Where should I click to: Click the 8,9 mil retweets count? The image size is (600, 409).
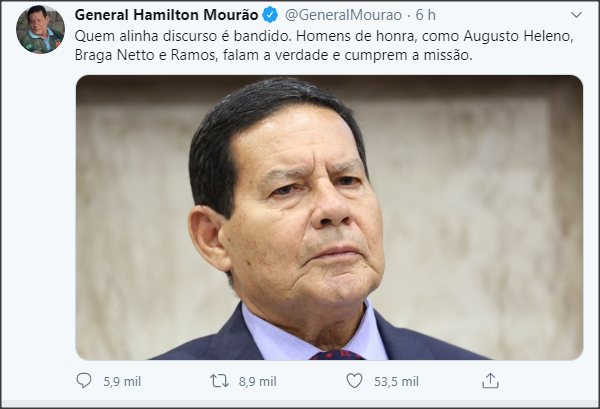258,381
